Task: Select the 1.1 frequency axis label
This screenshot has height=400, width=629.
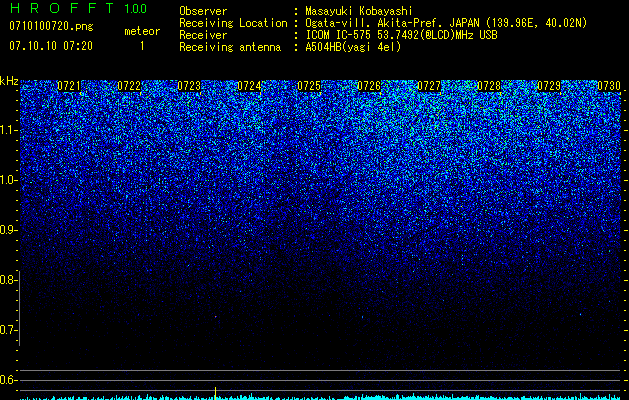Action: (9, 130)
